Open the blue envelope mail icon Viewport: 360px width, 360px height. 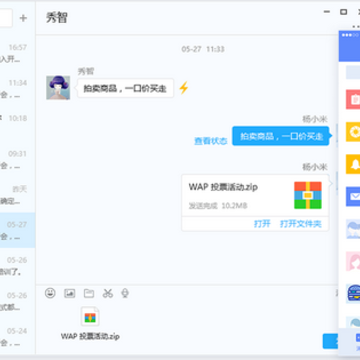coord(353,196)
